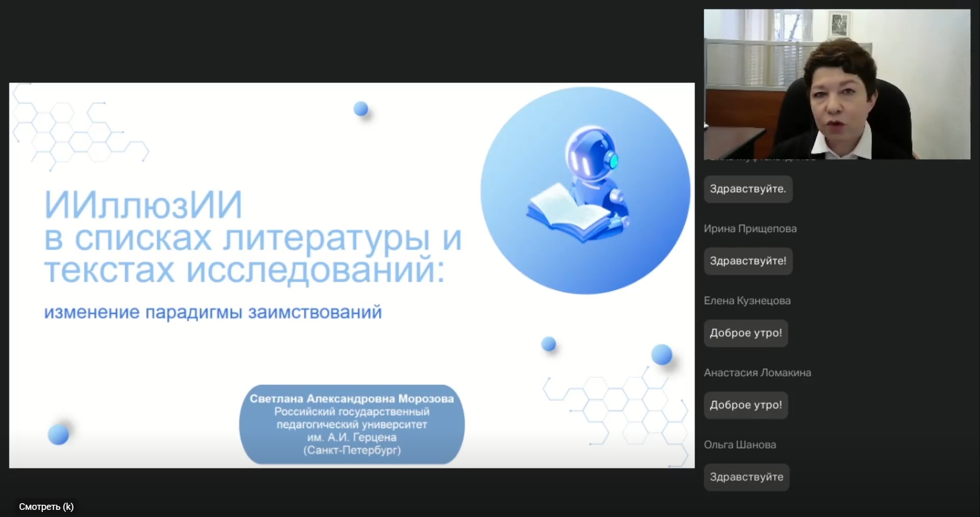This screenshot has width=980, height=517.
Task: Click Анастасия Ломакина's 'Доброе утро!' message
Action: pos(746,405)
